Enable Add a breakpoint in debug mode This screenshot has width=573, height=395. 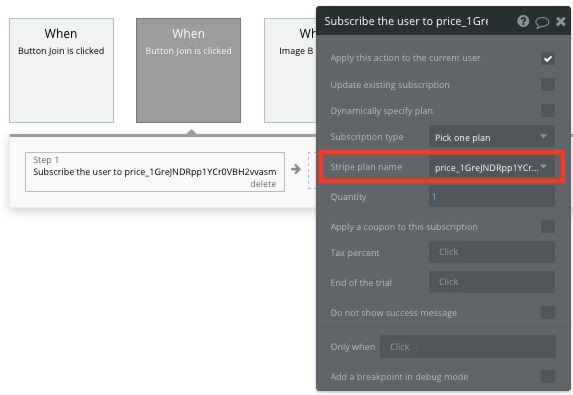tap(548, 376)
